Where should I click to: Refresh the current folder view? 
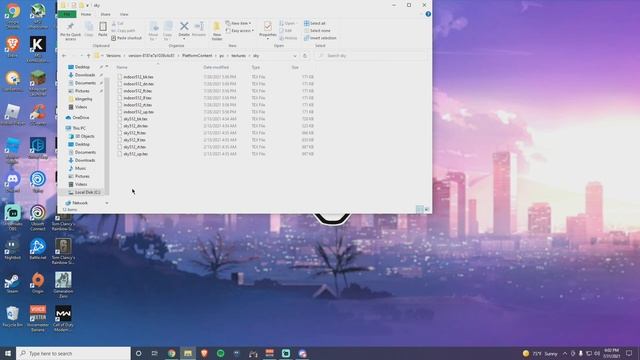(305, 56)
